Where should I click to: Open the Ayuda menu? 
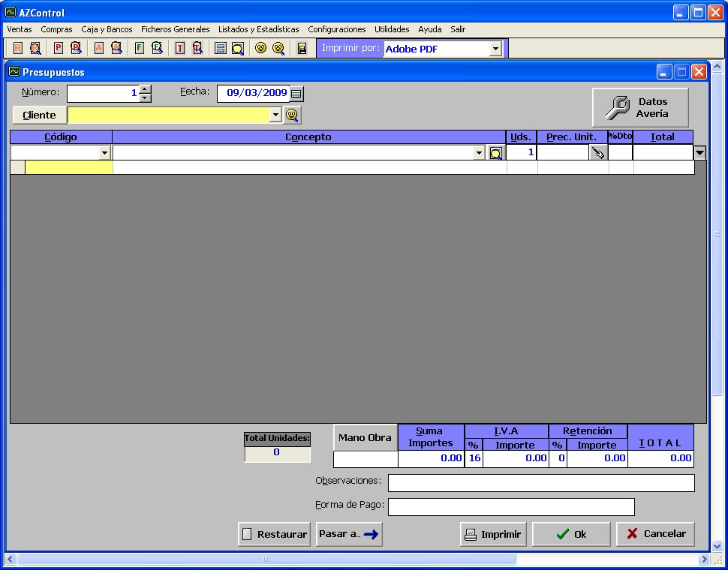tap(430, 29)
